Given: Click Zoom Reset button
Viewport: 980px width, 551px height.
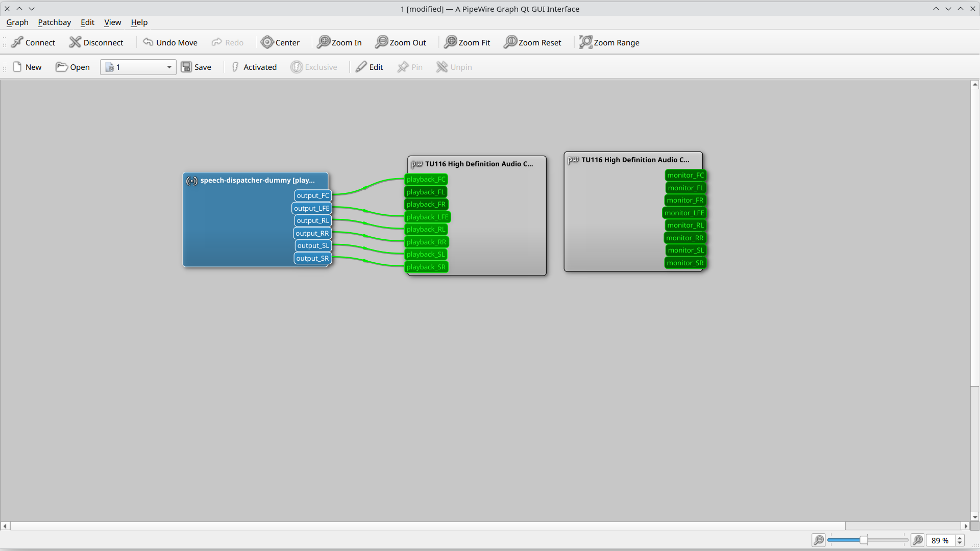Looking at the screenshot, I should (532, 42).
